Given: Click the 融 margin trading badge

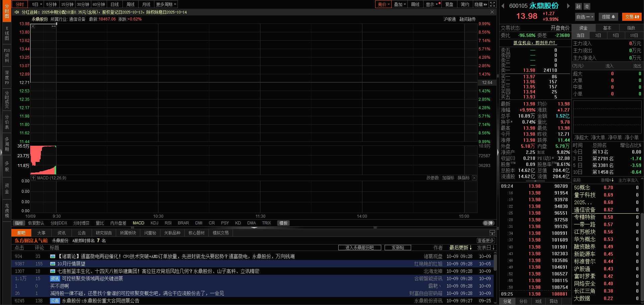Looking at the screenshot, I should coord(578,6).
